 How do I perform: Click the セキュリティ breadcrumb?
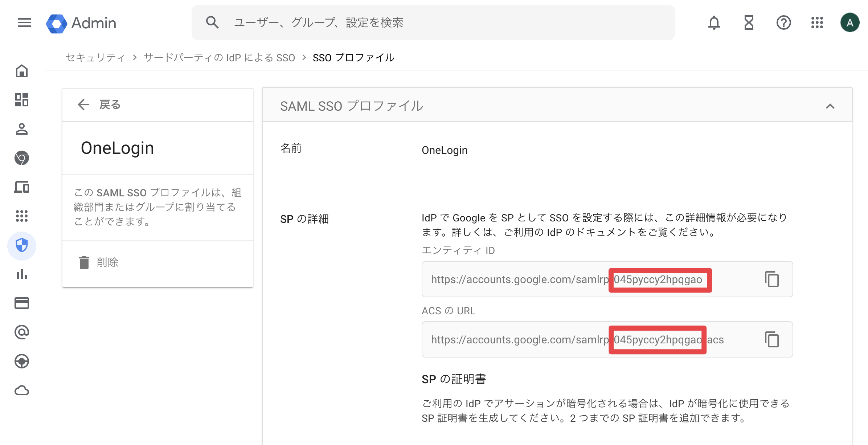click(x=95, y=57)
